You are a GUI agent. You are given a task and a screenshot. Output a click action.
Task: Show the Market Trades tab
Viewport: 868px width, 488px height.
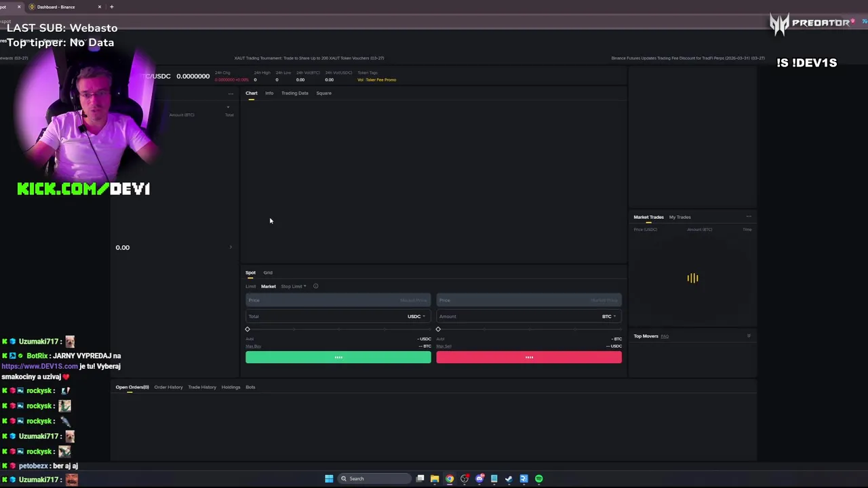(x=648, y=217)
